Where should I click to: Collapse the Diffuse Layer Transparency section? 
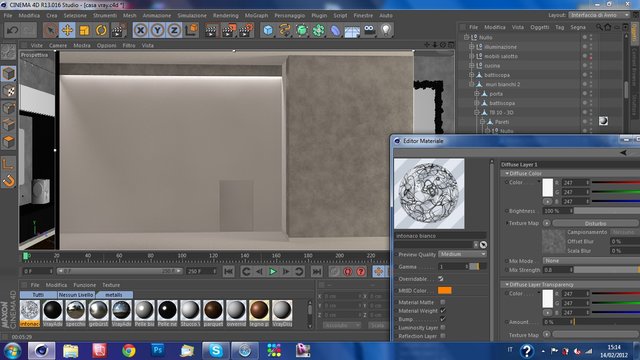(507, 284)
